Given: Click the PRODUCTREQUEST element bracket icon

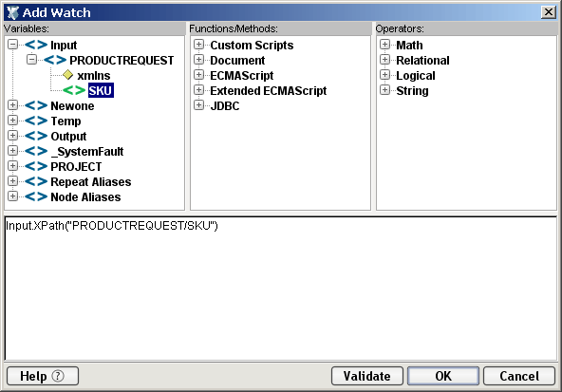Looking at the screenshot, I should 55,60.
